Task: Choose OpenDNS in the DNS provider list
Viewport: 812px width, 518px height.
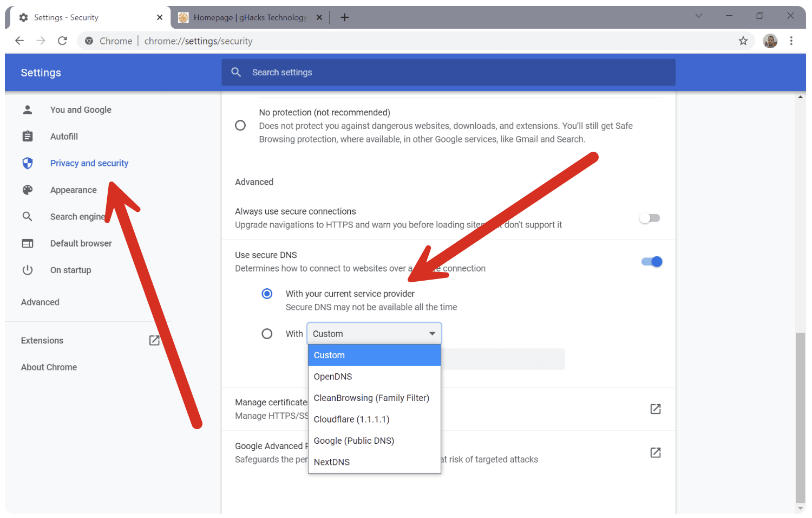Action: [x=375, y=377]
